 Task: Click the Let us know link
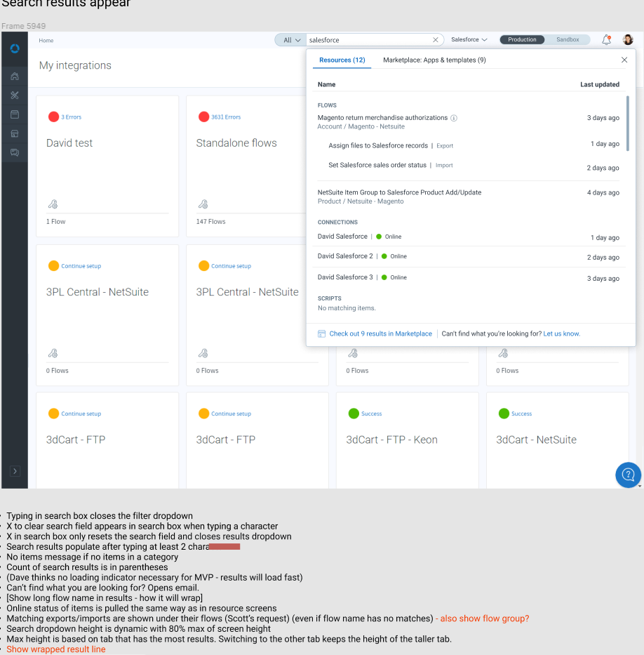pyautogui.click(x=561, y=333)
